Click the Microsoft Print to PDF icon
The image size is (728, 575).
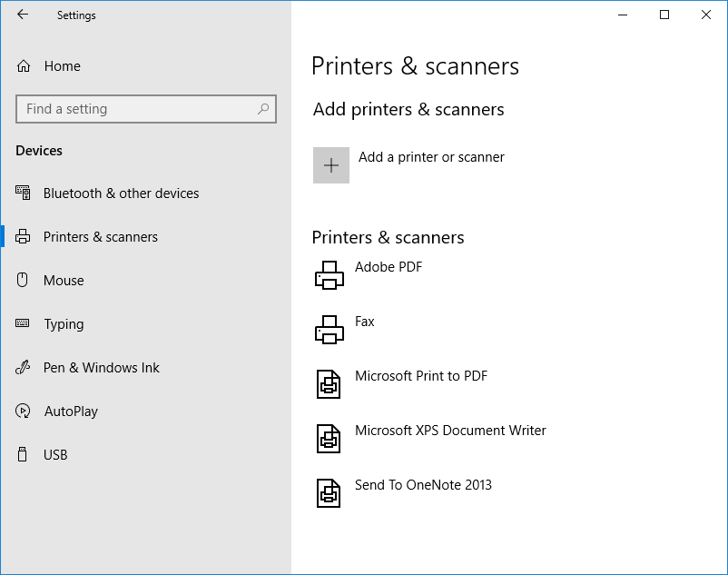(x=329, y=384)
